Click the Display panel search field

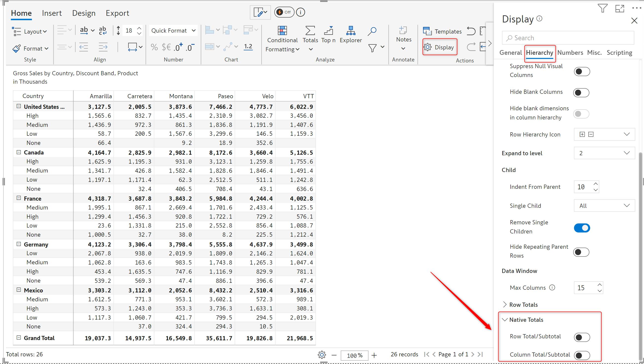[568, 38]
